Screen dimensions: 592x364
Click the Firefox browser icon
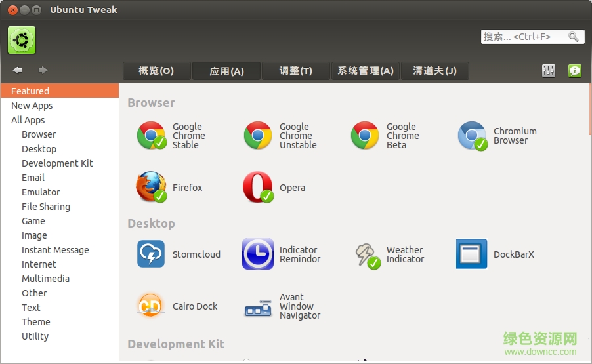pyautogui.click(x=151, y=187)
